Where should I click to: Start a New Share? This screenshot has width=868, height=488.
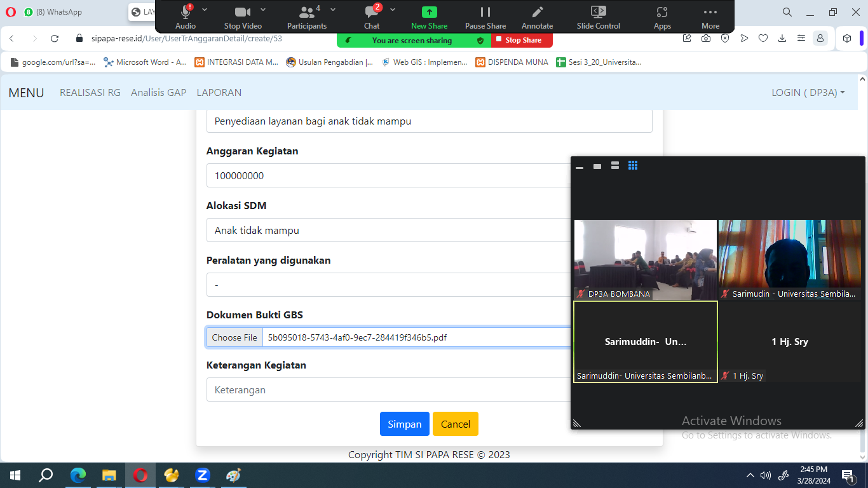pyautogui.click(x=429, y=12)
